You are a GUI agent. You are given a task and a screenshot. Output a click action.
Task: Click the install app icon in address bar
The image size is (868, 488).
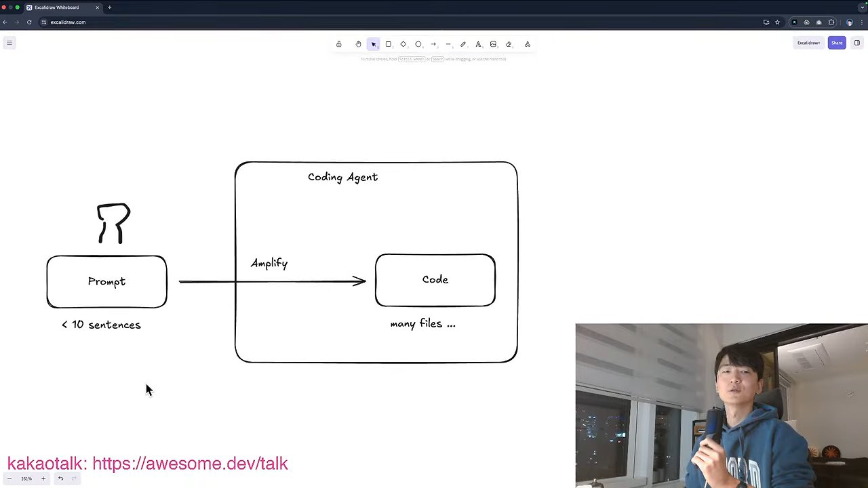766,22
